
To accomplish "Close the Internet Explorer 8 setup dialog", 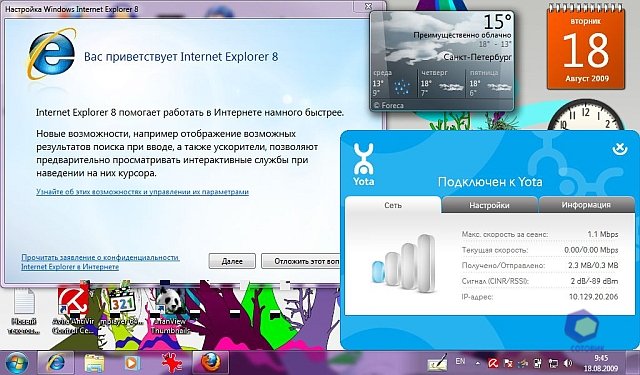I will click(368, 6).
